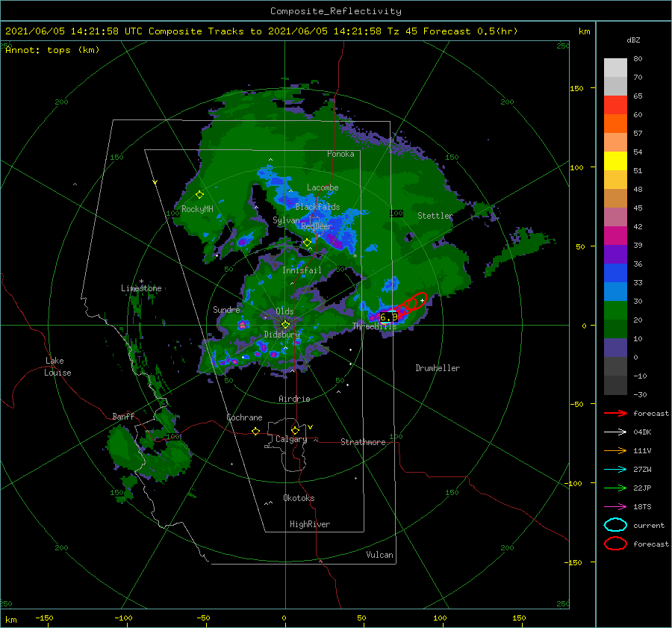Click the red forecast ellipses near ThreeHills

tap(408, 305)
